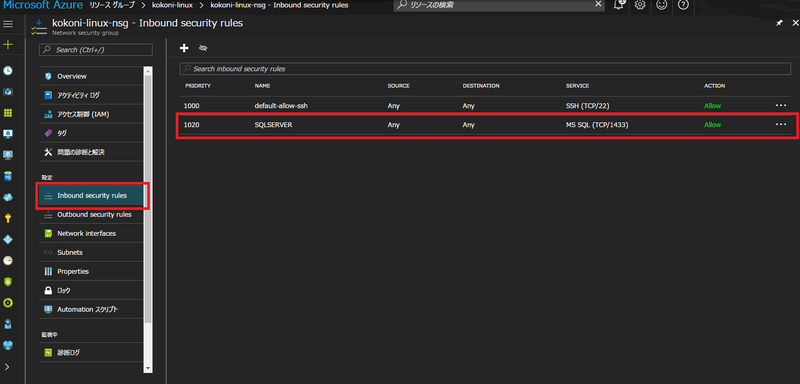
Task: Open タグ menu item
Action: click(x=91, y=133)
